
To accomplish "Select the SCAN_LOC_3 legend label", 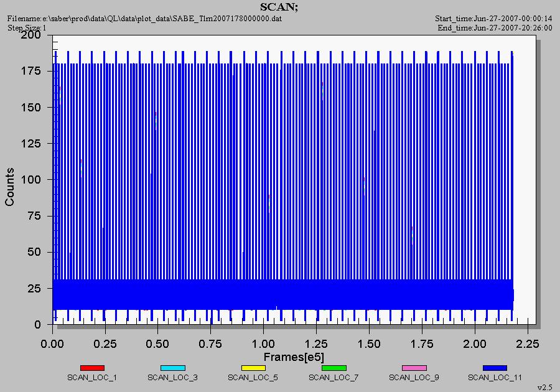I will pyautogui.click(x=172, y=377).
